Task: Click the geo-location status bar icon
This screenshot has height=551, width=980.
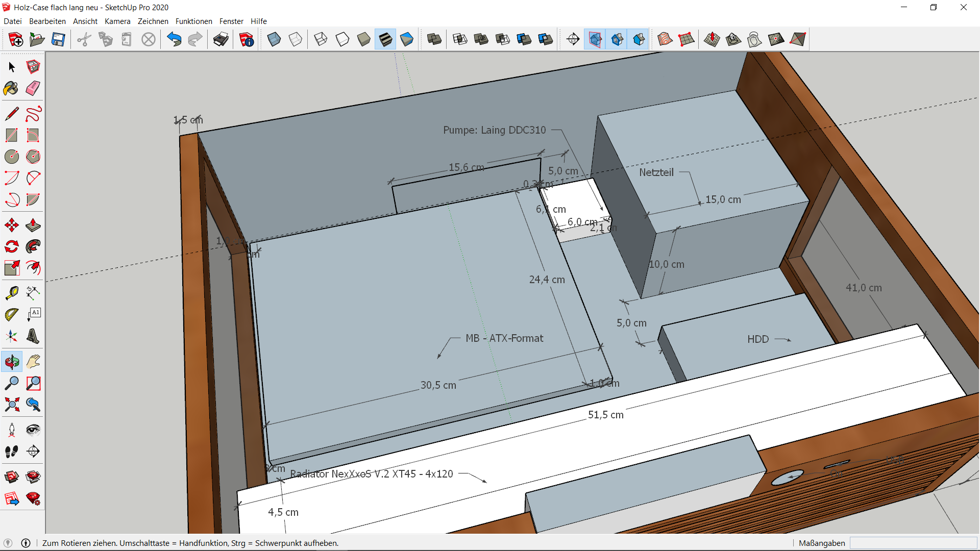Action: coord(8,543)
